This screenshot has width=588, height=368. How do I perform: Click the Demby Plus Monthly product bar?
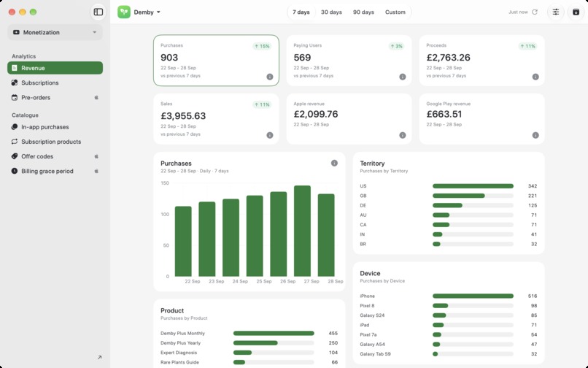[x=274, y=333]
